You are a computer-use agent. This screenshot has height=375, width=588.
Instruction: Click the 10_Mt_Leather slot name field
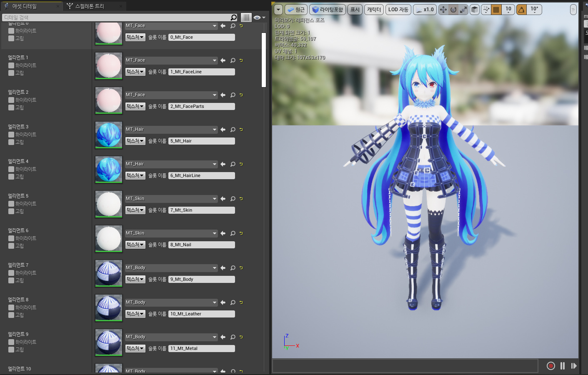point(202,314)
